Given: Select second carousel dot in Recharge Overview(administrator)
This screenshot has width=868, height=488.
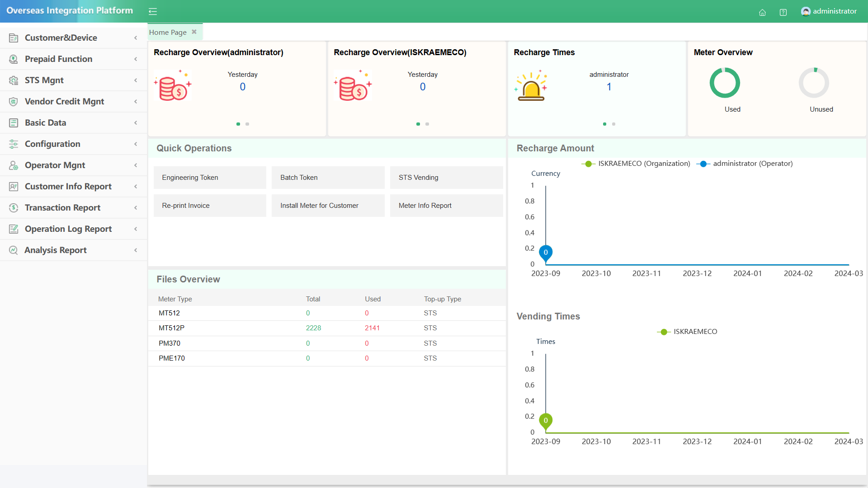Looking at the screenshot, I should click(x=247, y=124).
